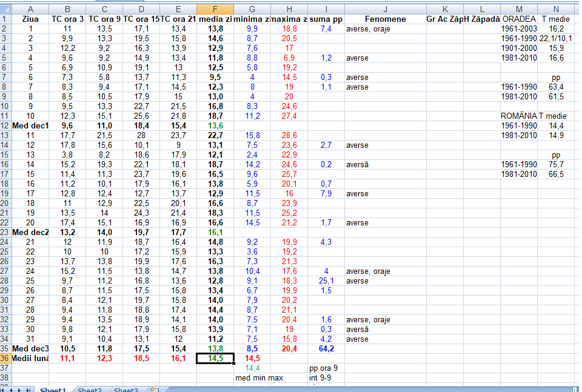Image resolution: width=582 pixels, height=392 pixels.
Task: Click the '1961-2003' cell
Action: (x=519, y=28)
